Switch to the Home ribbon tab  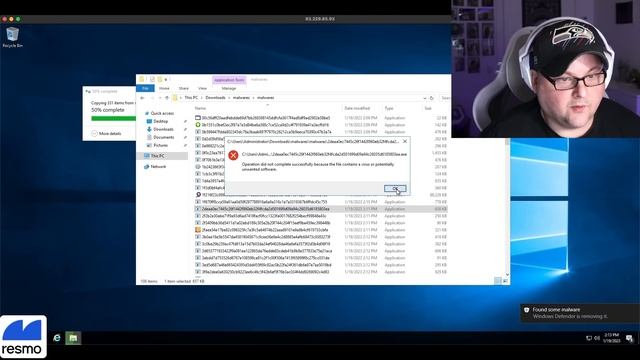point(164,89)
